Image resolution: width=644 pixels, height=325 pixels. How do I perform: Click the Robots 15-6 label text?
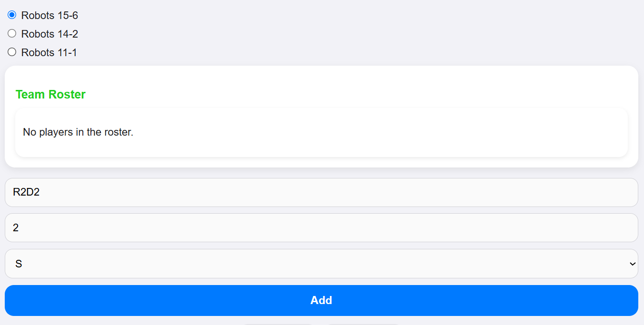[49, 15]
